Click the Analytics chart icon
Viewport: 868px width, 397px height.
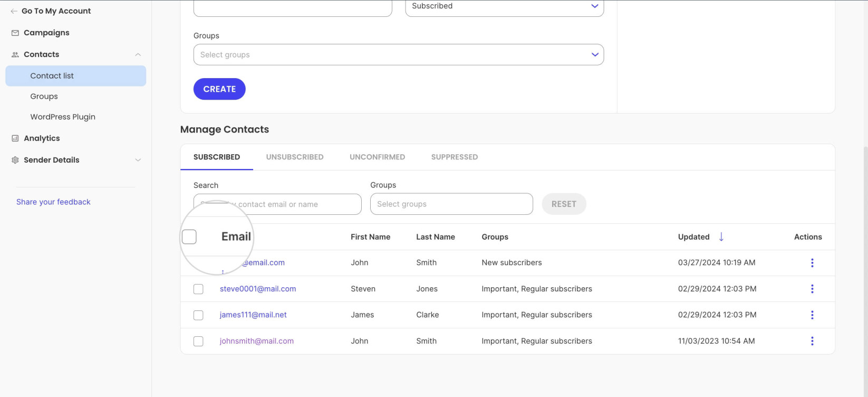[x=15, y=138]
